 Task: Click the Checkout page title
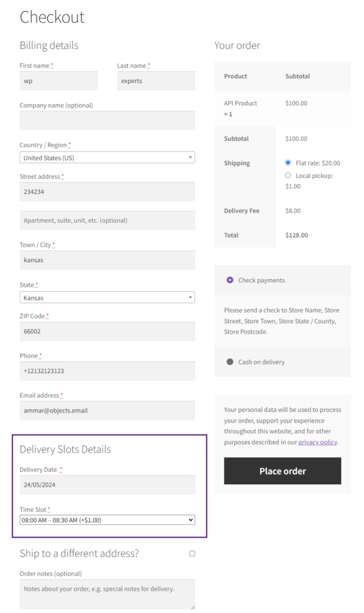click(52, 17)
